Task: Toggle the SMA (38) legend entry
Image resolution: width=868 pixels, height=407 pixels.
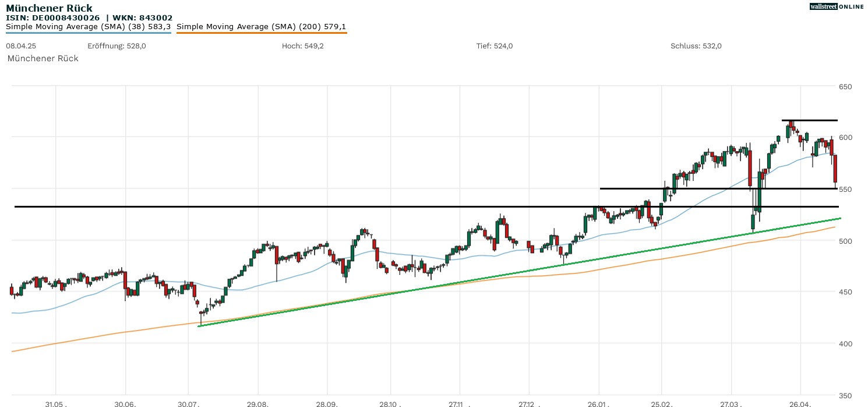Action: coord(88,27)
